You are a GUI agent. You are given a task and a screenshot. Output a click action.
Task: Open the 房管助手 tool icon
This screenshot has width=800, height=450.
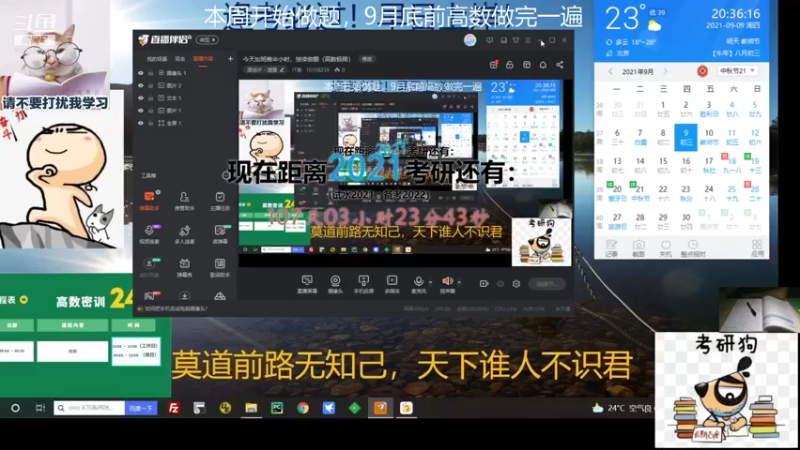coord(184,200)
